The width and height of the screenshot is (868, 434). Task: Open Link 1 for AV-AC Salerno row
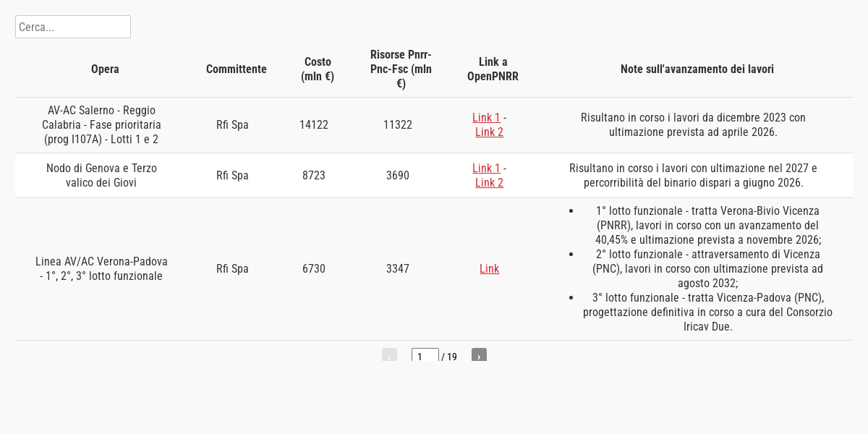[x=486, y=117]
